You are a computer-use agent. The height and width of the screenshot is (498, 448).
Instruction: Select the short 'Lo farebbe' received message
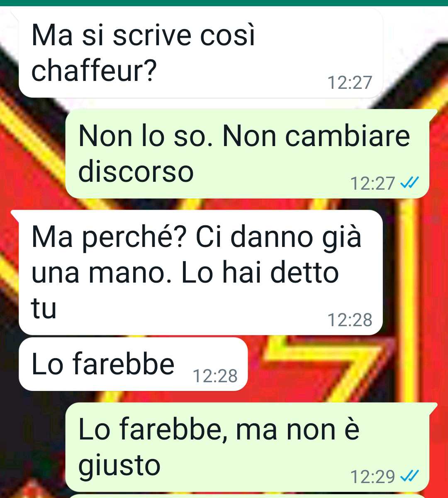(133, 364)
